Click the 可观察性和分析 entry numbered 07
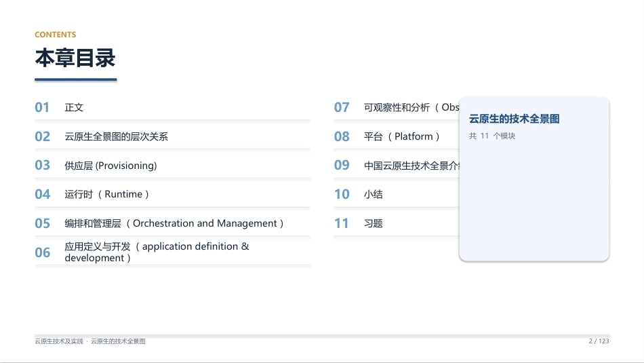The height and width of the screenshot is (363, 644). tap(411, 108)
